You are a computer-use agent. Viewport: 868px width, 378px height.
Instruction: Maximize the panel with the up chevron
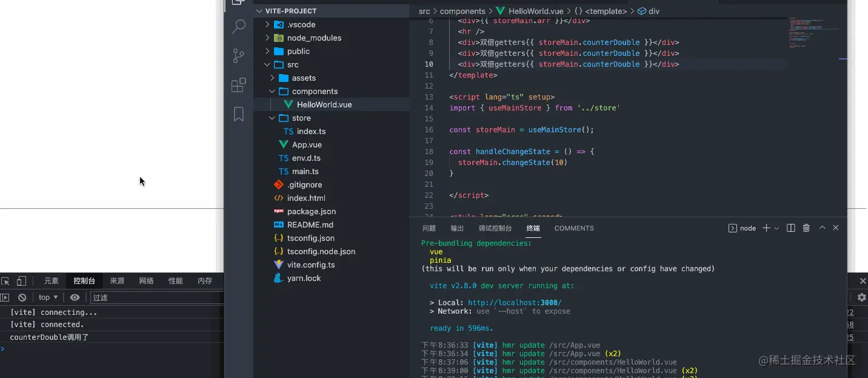[x=823, y=228]
